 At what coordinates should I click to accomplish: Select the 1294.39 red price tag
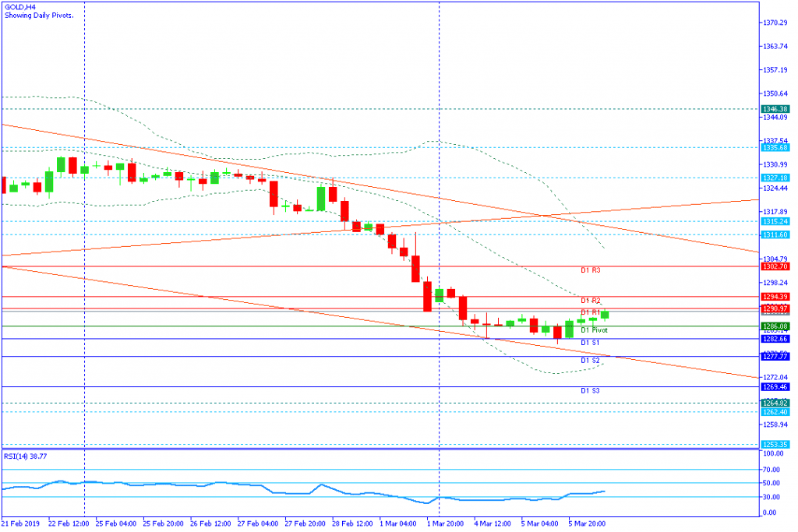pos(776,297)
